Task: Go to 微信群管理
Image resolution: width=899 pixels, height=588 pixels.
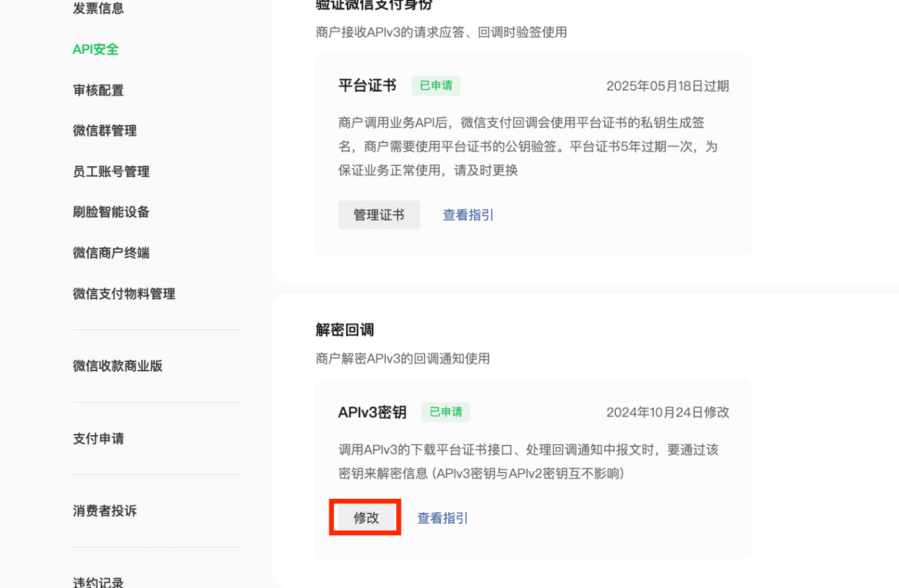Action: (x=105, y=131)
